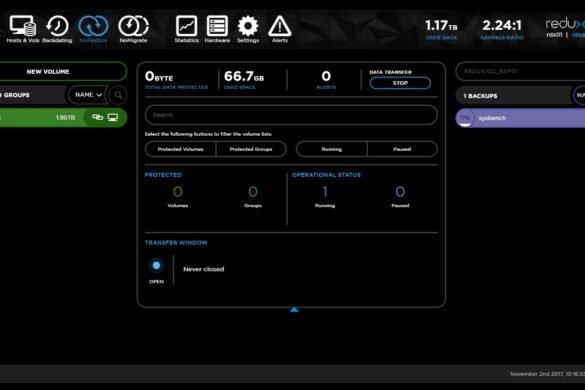This screenshot has height=390, width=585.
Task: Toggle the Protected Volumes filter
Action: click(x=181, y=149)
